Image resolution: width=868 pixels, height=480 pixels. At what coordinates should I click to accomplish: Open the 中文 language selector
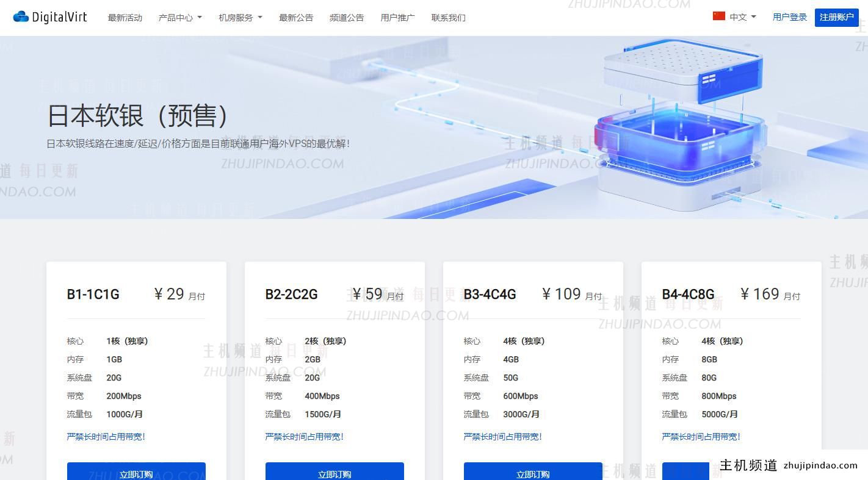pyautogui.click(x=743, y=17)
